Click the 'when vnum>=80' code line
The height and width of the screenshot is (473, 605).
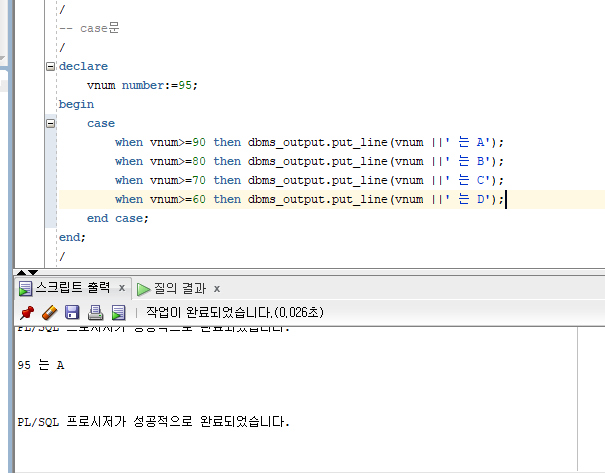tap(309, 161)
